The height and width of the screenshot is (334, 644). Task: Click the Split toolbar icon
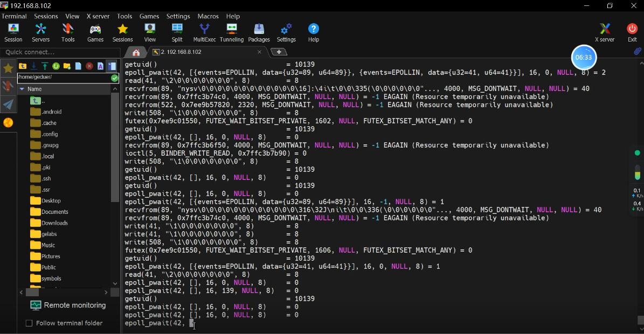click(x=177, y=32)
